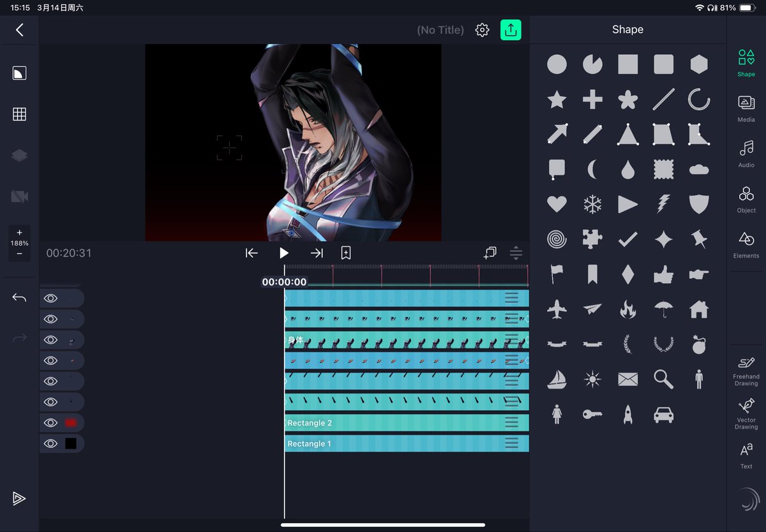Play the animation

284,253
